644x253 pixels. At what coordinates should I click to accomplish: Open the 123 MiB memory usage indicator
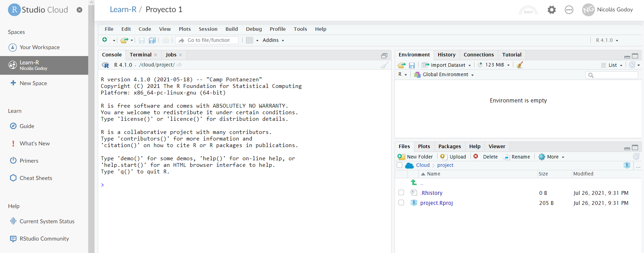[x=494, y=65]
